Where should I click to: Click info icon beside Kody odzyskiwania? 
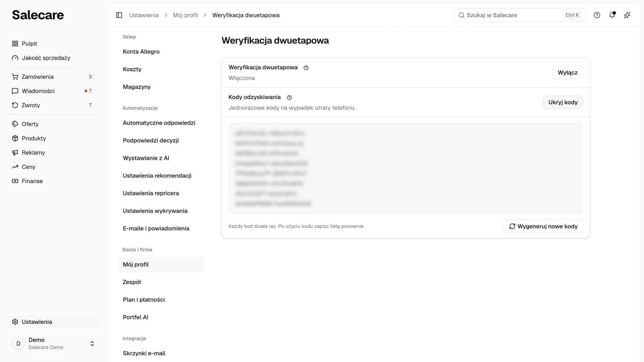click(289, 98)
